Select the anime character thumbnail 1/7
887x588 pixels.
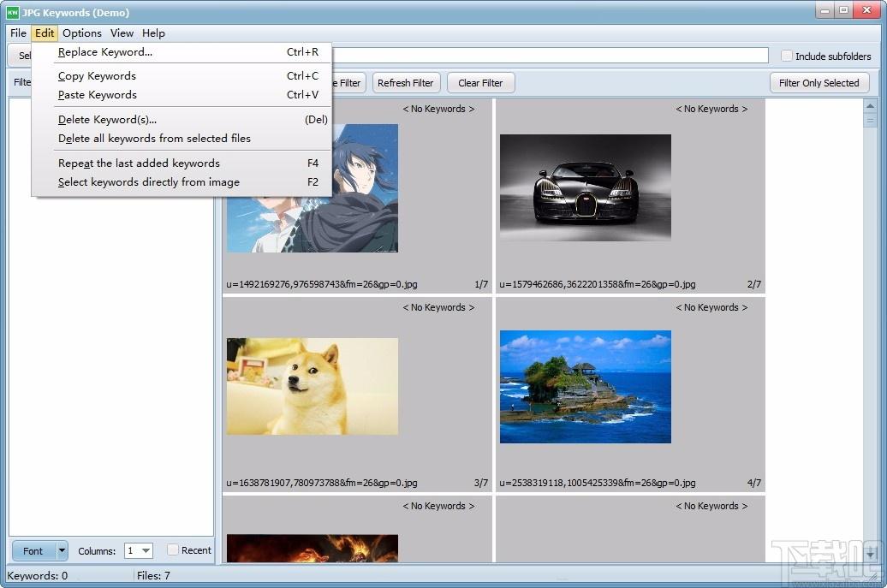click(x=313, y=188)
